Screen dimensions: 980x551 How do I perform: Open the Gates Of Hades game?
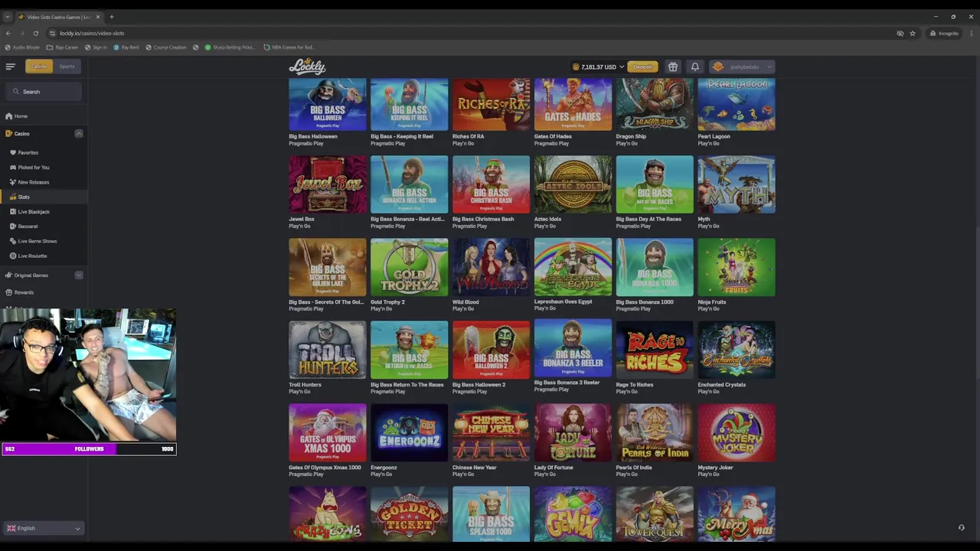point(573,104)
